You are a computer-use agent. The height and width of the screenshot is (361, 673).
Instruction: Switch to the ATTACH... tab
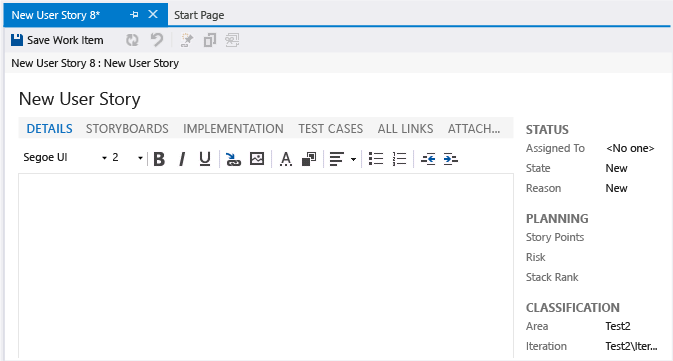474,129
